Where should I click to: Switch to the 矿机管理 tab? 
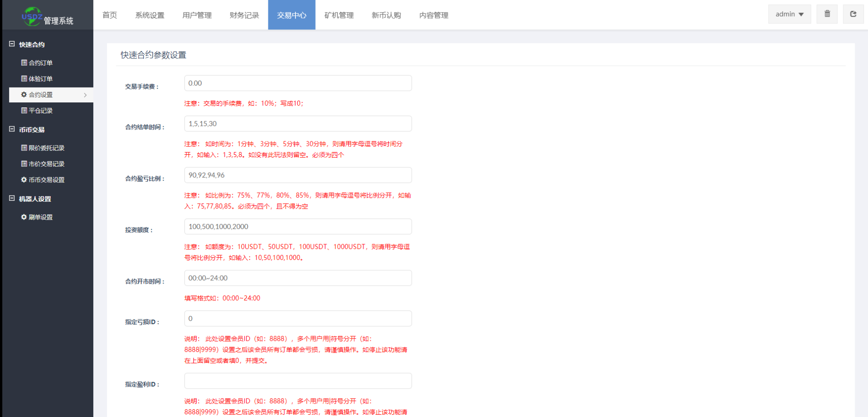(x=339, y=15)
